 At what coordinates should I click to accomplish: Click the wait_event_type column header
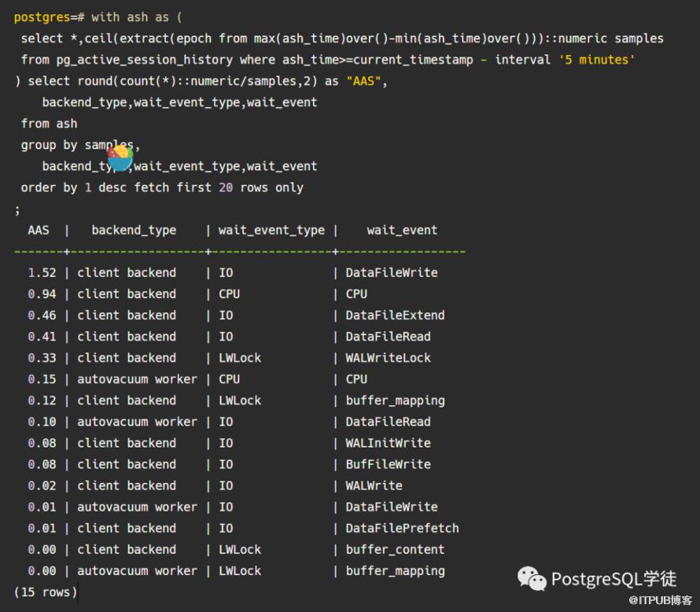pos(271,230)
